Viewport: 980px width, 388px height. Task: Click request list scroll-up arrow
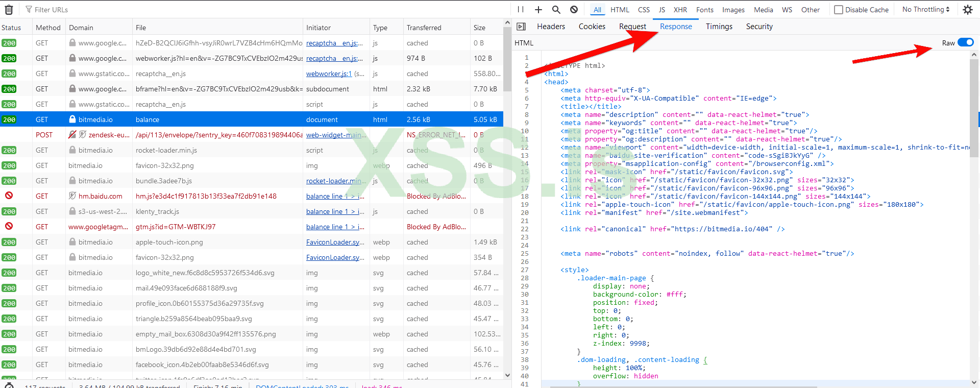507,23
